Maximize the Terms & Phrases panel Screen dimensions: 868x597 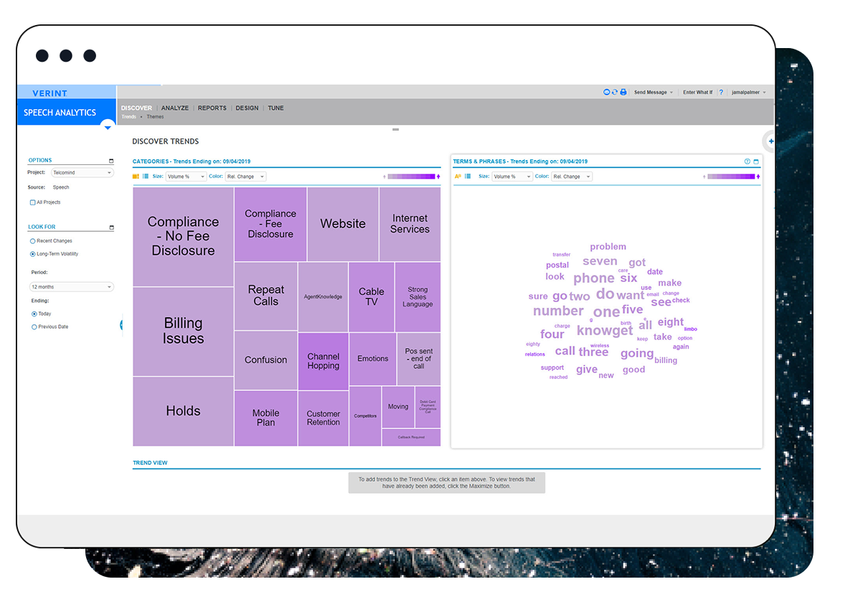click(756, 161)
